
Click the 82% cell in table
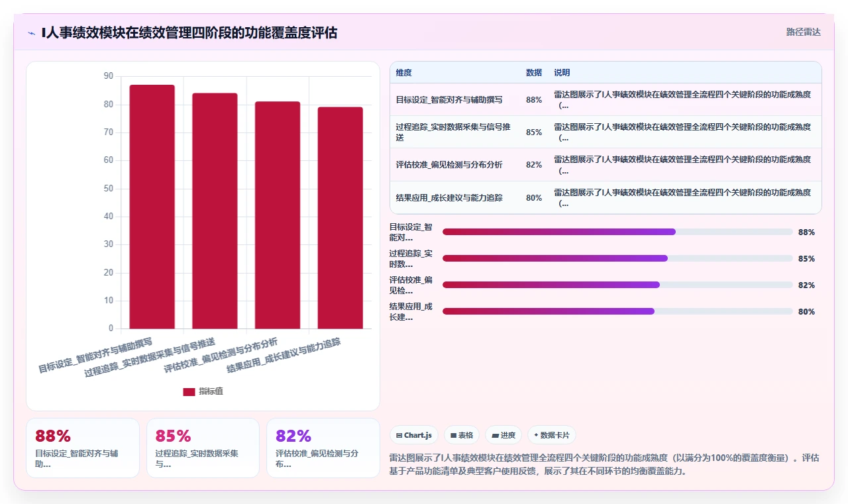534,165
